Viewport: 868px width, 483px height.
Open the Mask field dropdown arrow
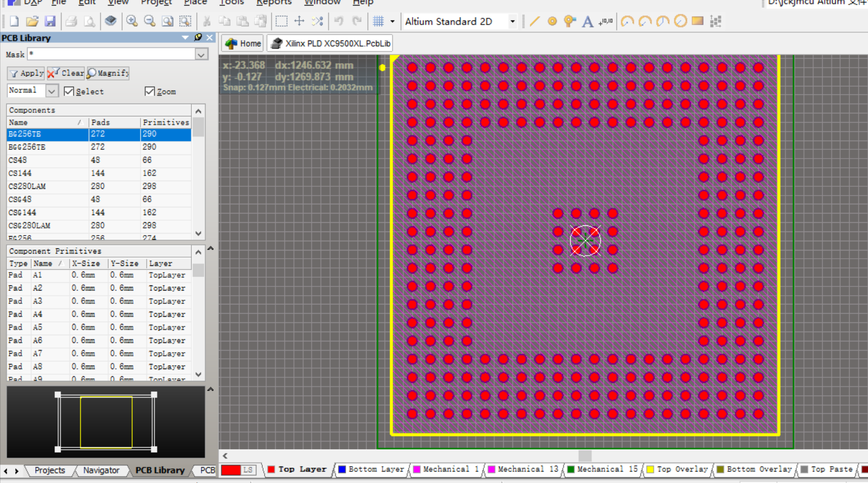[x=201, y=54]
